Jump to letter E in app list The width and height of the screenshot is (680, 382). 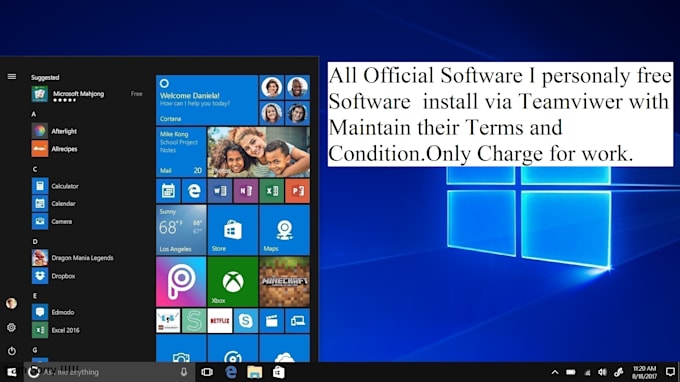click(35, 296)
